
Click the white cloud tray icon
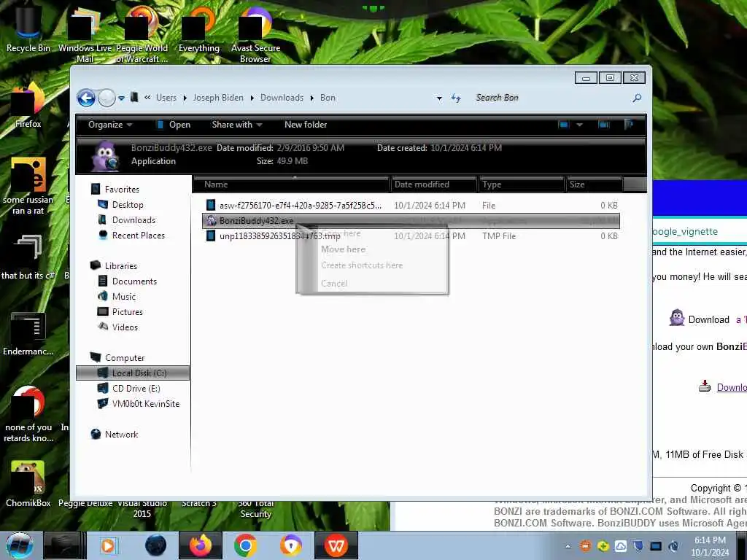click(621, 546)
